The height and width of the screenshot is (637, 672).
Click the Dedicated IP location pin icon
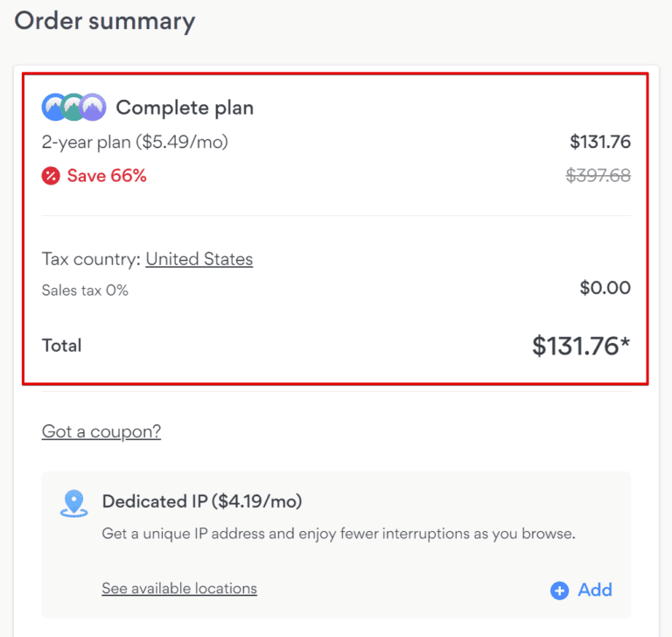(73, 502)
